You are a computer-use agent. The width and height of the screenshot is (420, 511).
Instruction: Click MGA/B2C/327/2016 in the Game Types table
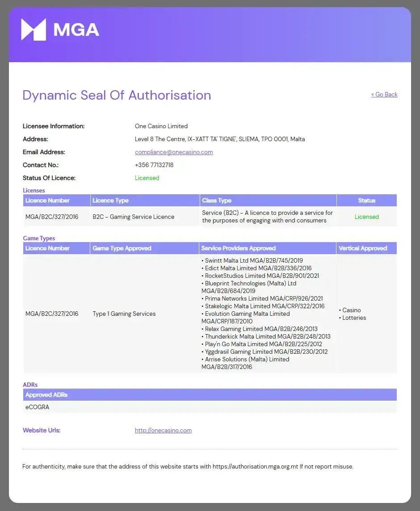52,314
